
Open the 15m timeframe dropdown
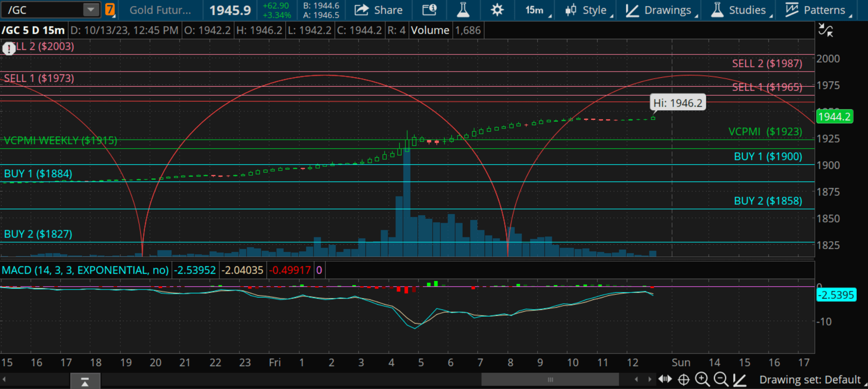point(538,10)
